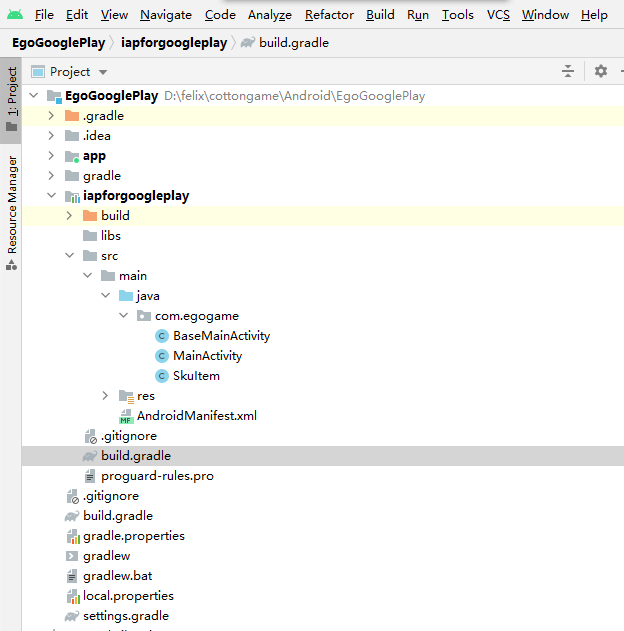The height and width of the screenshot is (631, 624).
Task: Collapse the java folder
Action: [x=105, y=295]
